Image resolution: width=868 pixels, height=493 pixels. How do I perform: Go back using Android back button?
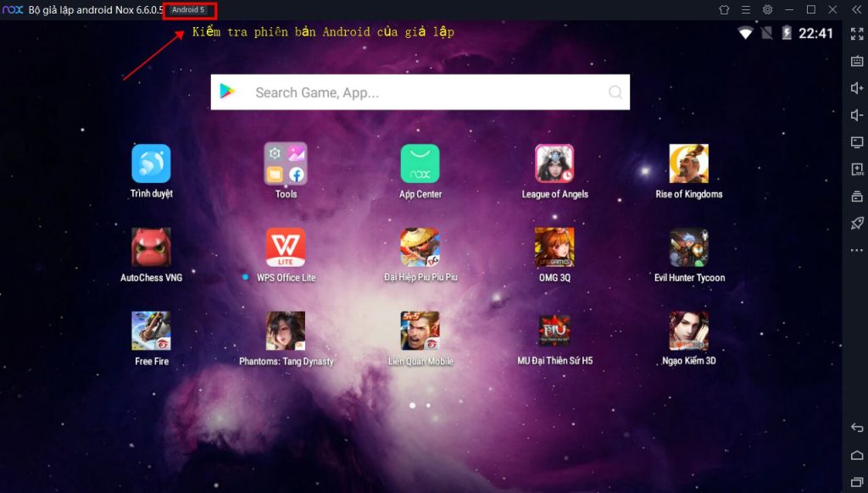coord(857,428)
